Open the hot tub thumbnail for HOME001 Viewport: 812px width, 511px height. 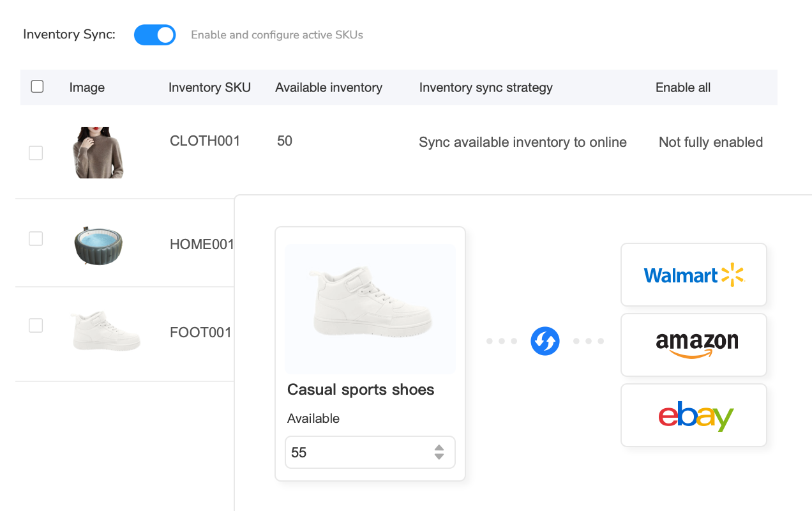click(x=98, y=244)
